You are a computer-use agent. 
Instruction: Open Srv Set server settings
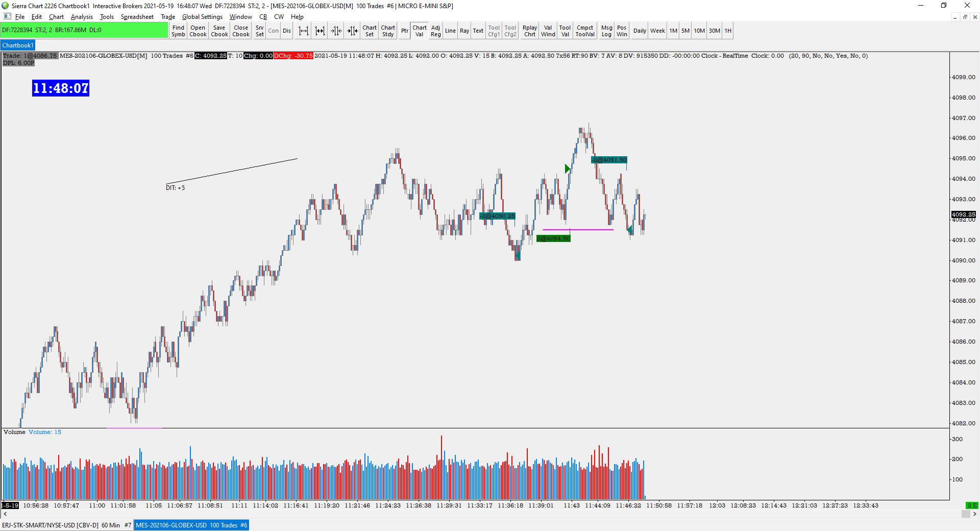click(x=260, y=31)
